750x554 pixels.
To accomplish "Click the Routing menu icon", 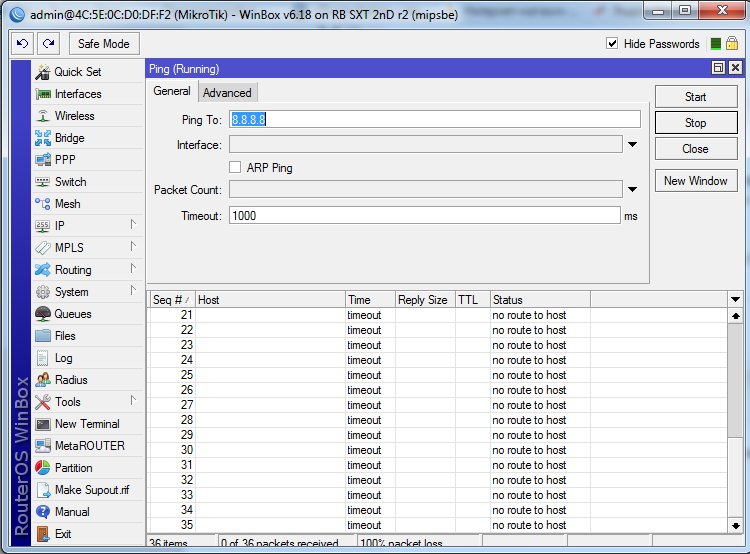I will [43, 270].
